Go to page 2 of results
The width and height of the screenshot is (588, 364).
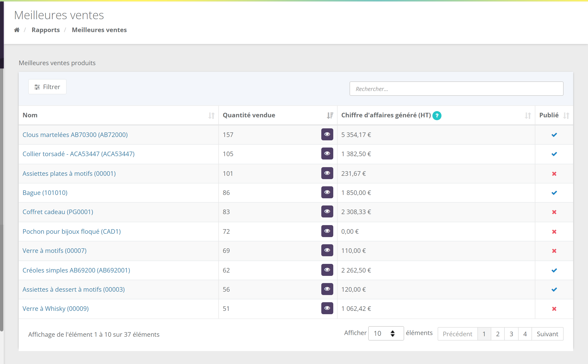click(498, 334)
